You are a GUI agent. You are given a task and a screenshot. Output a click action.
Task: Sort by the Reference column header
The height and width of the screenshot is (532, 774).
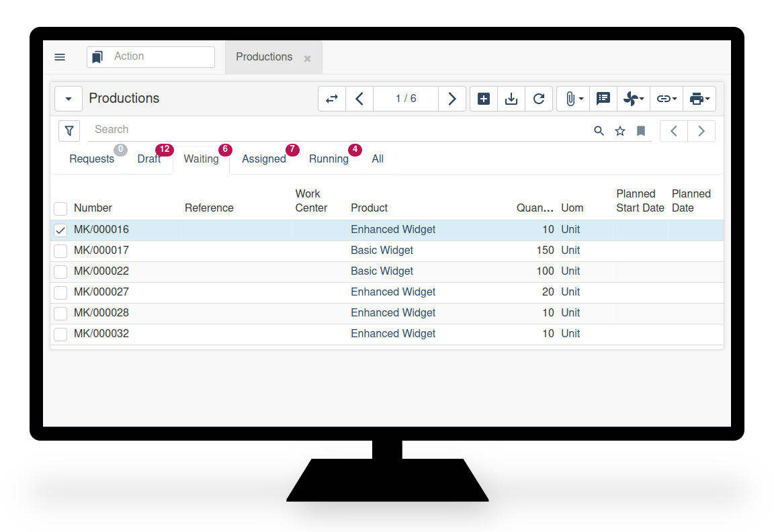209,208
